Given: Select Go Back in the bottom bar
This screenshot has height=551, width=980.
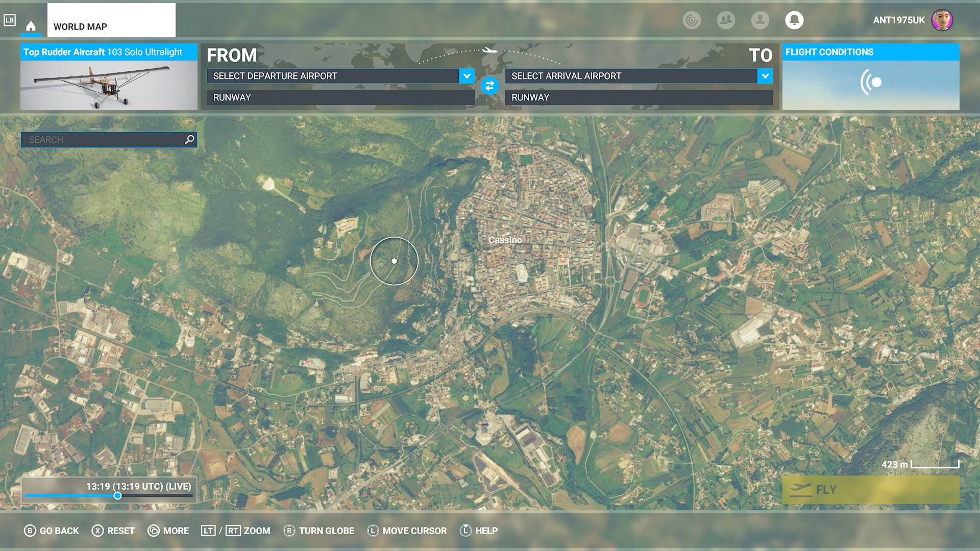Looking at the screenshot, I should 53,531.
